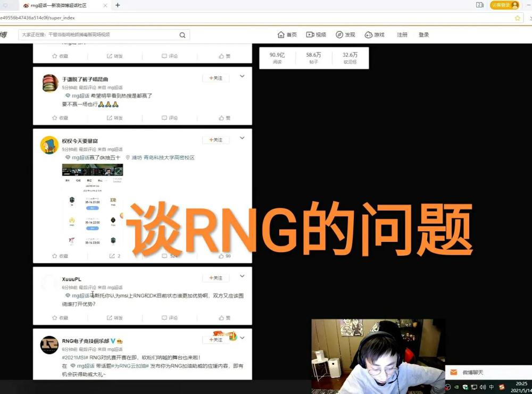Favorite the topmost partially visible post

[60, 56]
